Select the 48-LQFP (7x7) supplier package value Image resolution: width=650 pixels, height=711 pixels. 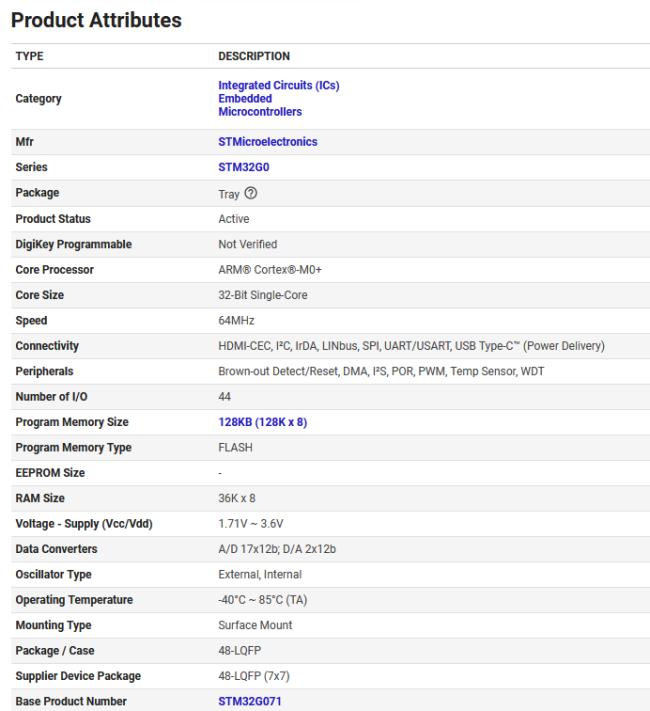[x=253, y=676]
